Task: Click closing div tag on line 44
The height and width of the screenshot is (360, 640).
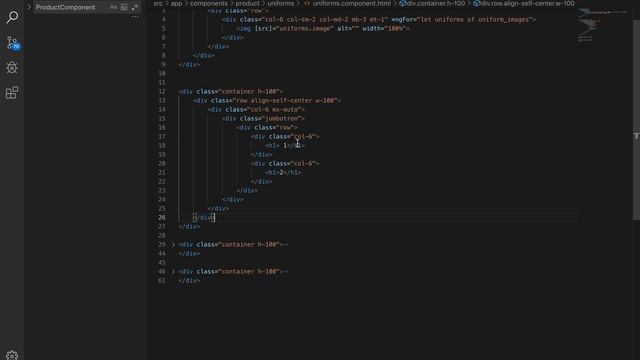Action: tap(189, 253)
